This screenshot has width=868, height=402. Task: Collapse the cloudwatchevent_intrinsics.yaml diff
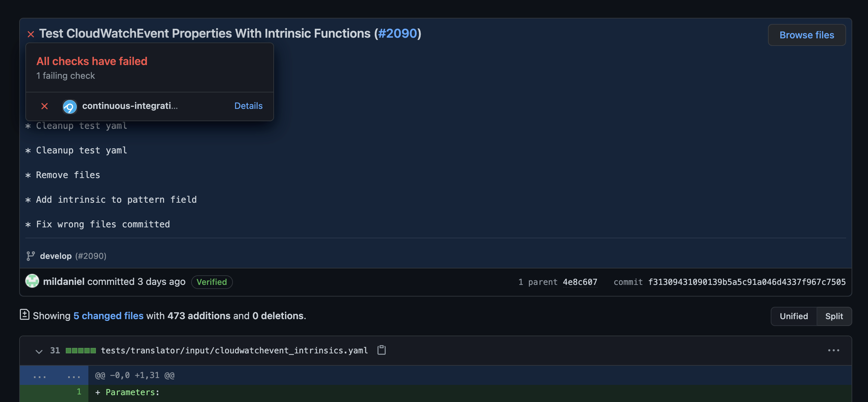coord(39,351)
